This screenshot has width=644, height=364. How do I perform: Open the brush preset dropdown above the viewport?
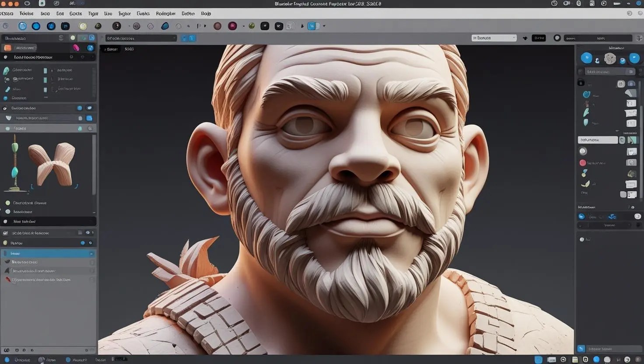pyautogui.click(x=140, y=38)
